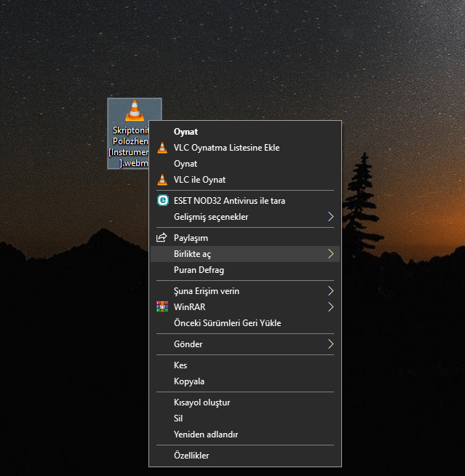This screenshot has height=476, width=465.
Task: Click the ESET NOD32 Antivirus icon
Action: [x=163, y=201]
